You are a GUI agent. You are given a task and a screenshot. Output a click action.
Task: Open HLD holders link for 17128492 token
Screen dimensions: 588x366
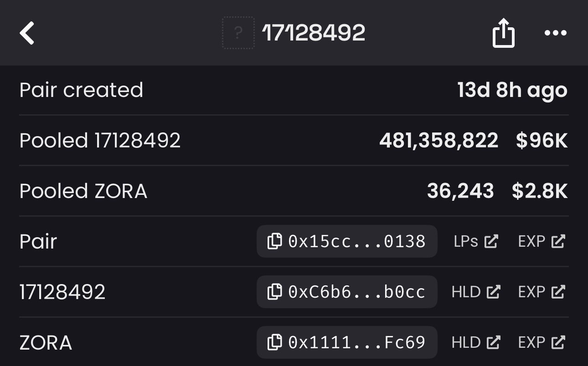click(476, 292)
